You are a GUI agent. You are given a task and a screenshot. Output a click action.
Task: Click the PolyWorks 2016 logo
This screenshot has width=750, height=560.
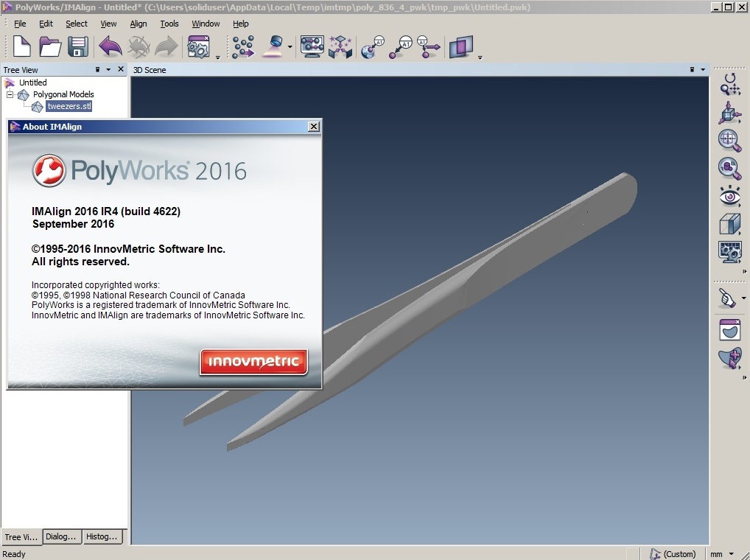point(139,170)
